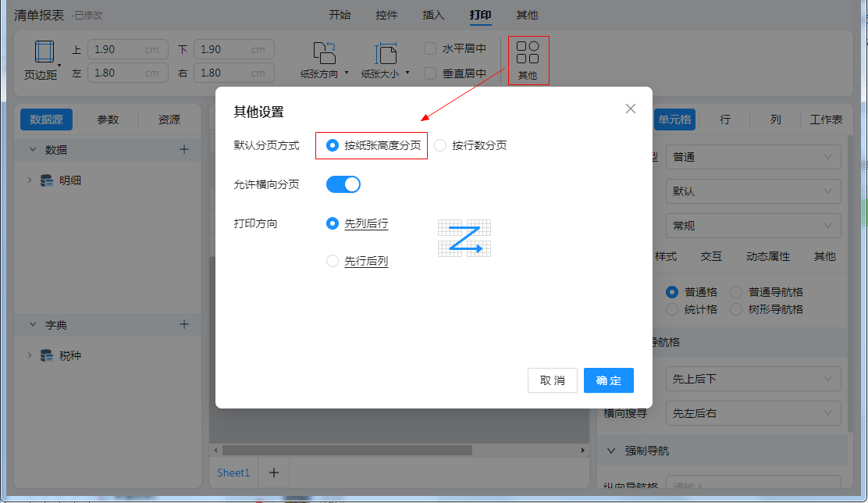Click the 取消 cancel button
Screen dimensions: 868x503
click(552, 380)
